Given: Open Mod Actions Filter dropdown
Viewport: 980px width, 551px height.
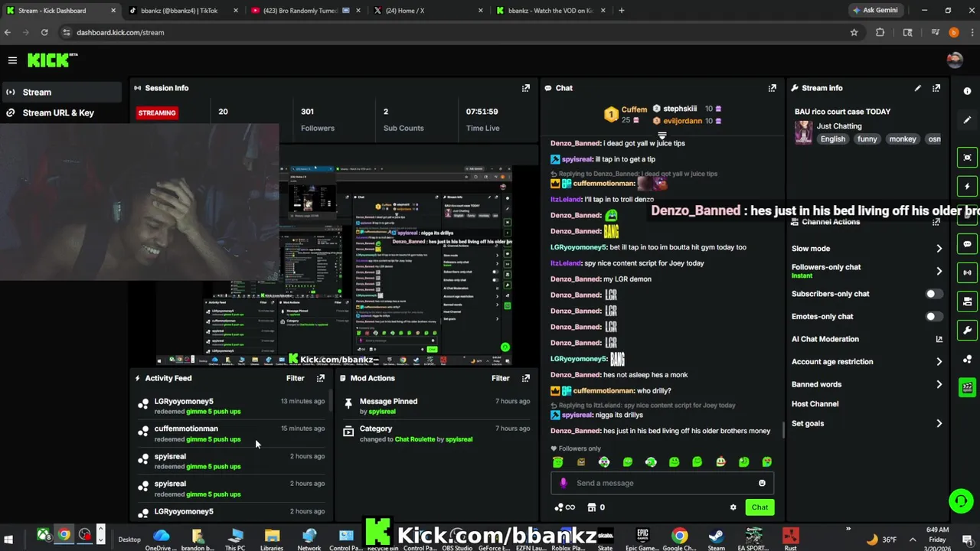Looking at the screenshot, I should click(500, 378).
